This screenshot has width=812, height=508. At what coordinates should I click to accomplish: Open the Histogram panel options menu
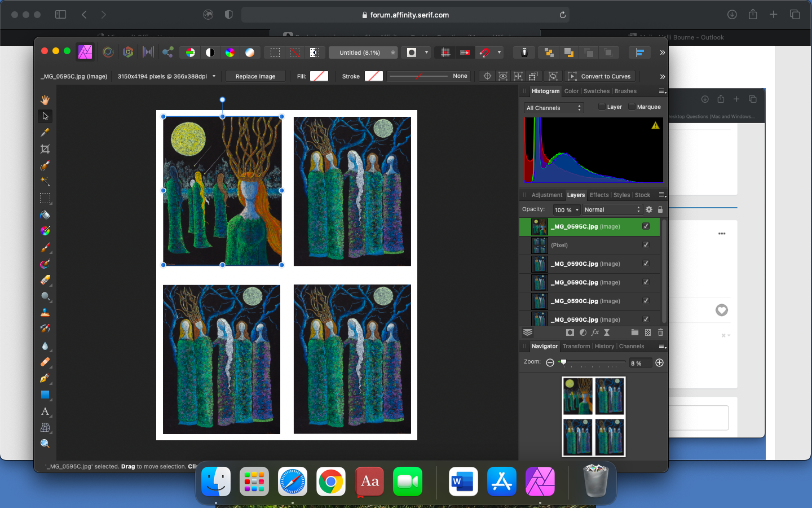coord(662,91)
